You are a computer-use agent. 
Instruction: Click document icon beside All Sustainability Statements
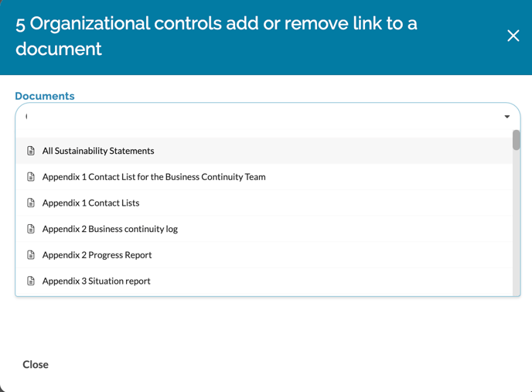click(x=31, y=151)
